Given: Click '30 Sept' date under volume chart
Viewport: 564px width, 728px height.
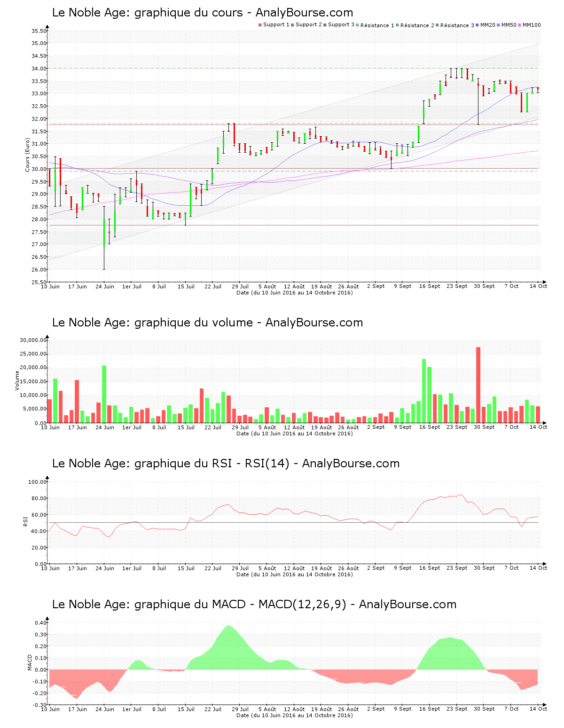Looking at the screenshot, I should pos(484,427).
